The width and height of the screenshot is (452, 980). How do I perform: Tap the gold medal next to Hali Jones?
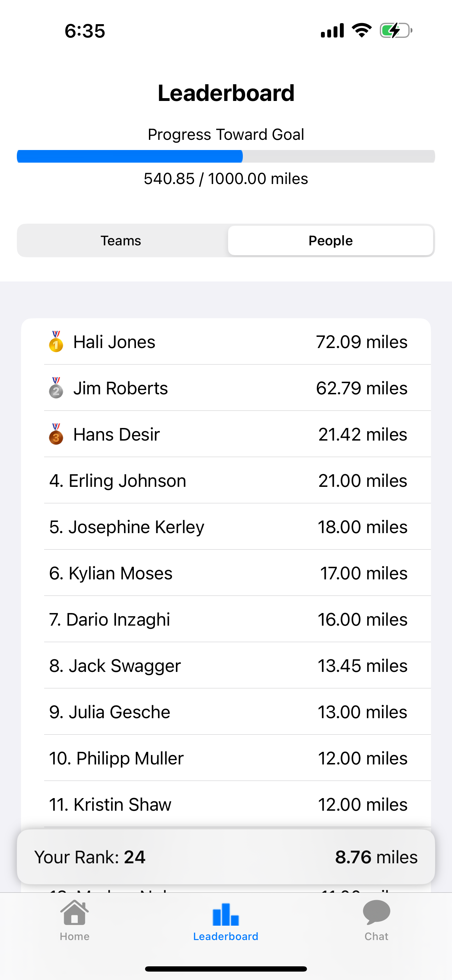pyautogui.click(x=56, y=342)
